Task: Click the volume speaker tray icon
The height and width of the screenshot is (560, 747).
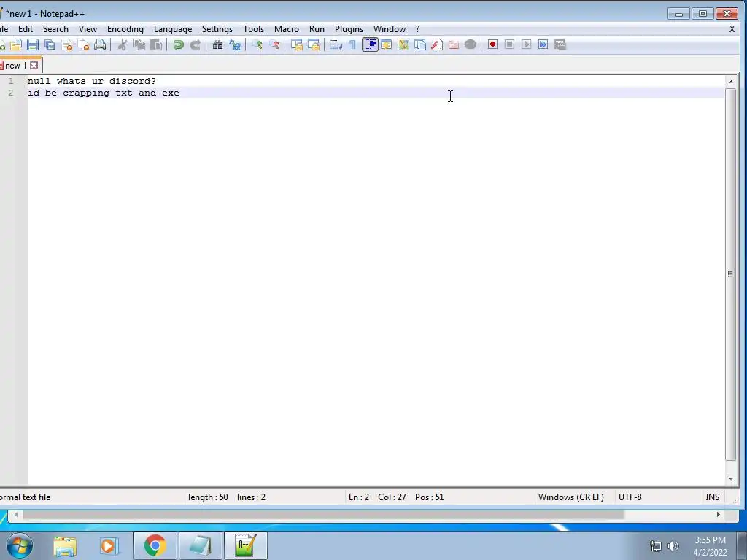Action: click(673, 546)
